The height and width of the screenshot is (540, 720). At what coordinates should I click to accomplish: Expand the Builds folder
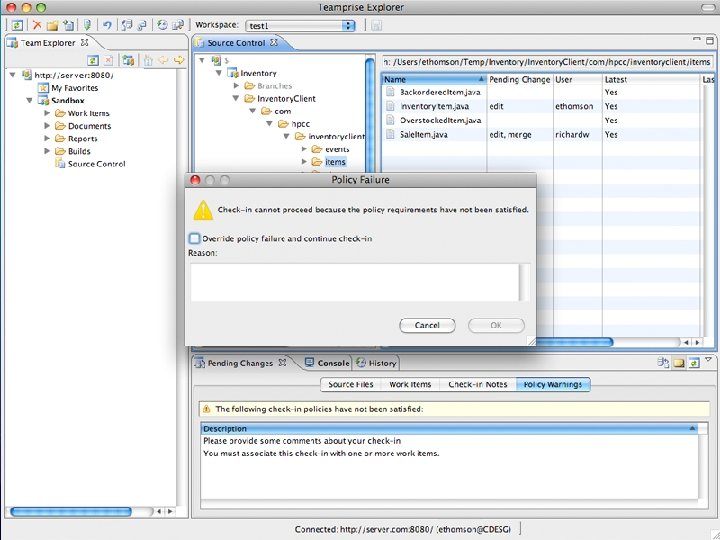(x=47, y=151)
